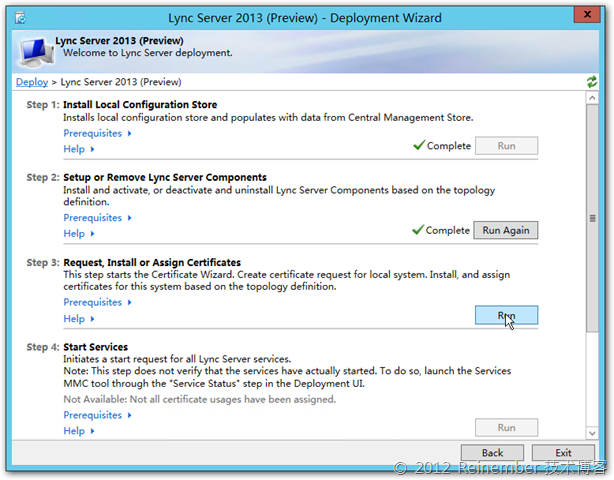Click 'Lync Server 2013 (Preview)' breadcrumb text
The height and width of the screenshot is (480, 614).
(121, 82)
